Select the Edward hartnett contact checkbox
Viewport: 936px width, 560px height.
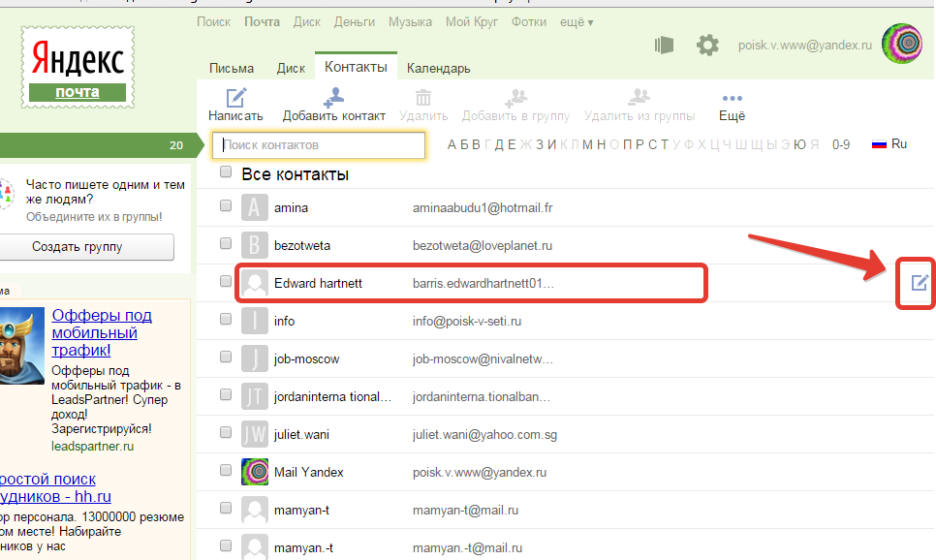point(226,282)
